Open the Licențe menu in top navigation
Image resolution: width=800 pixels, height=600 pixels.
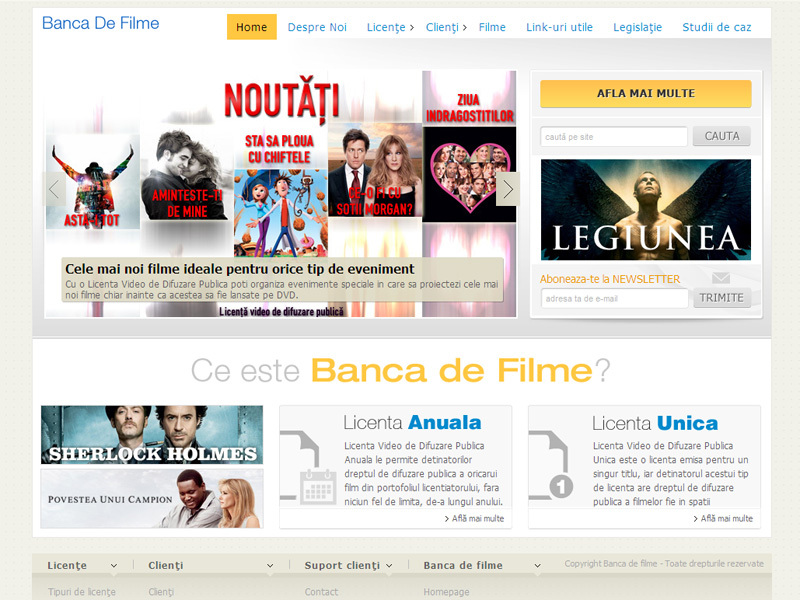pos(390,27)
